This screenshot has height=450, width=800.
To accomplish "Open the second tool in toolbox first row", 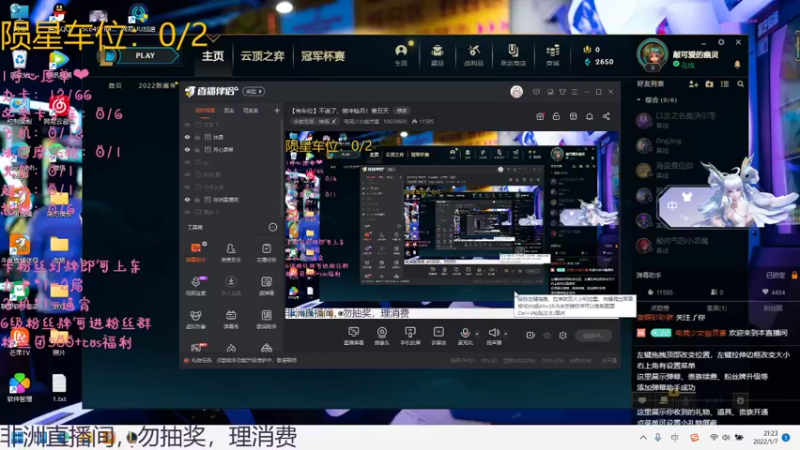I will 231,252.
